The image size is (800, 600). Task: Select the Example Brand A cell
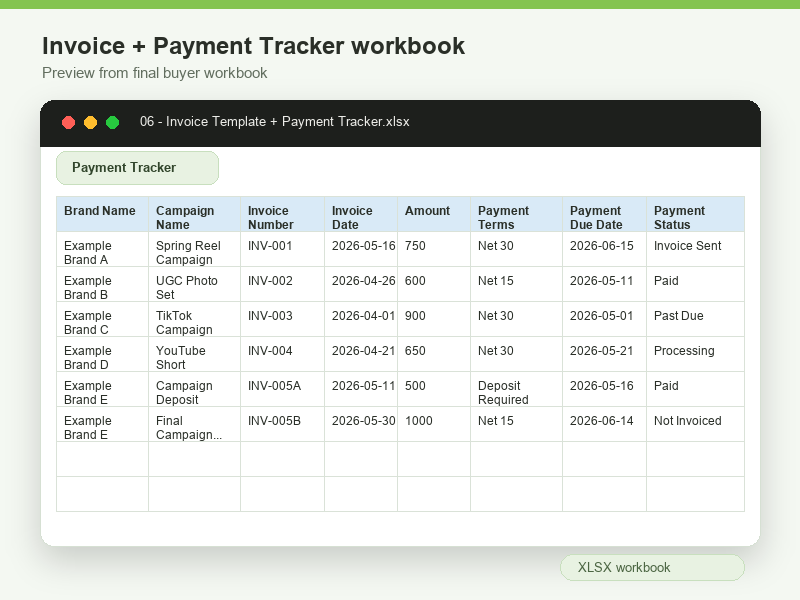[x=103, y=249]
